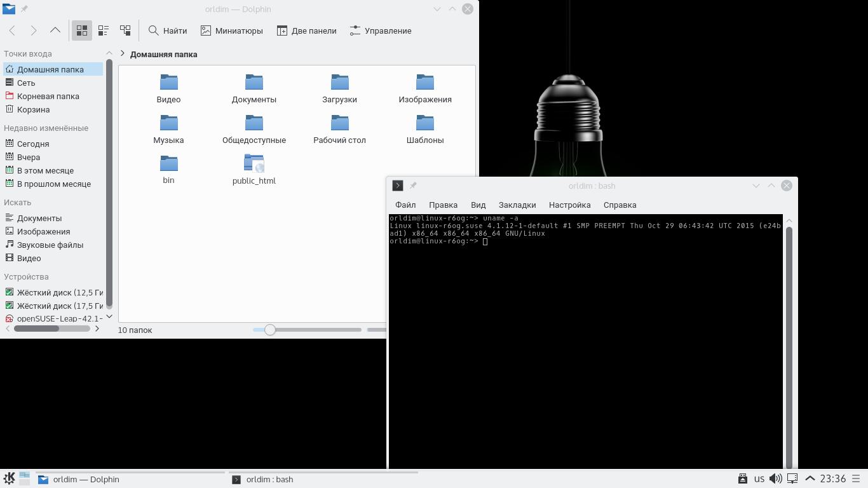Go forward in Dolphin navigation history
The image size is (868, 488).
(34, 30)
